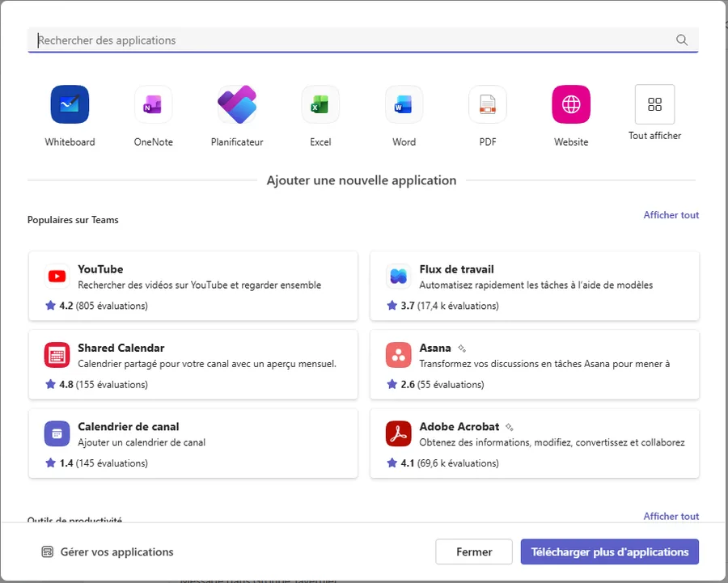The height and width of the screenshot is (583, 728).
Task: Click the badge icon beside Asana title
Action: 462,349
